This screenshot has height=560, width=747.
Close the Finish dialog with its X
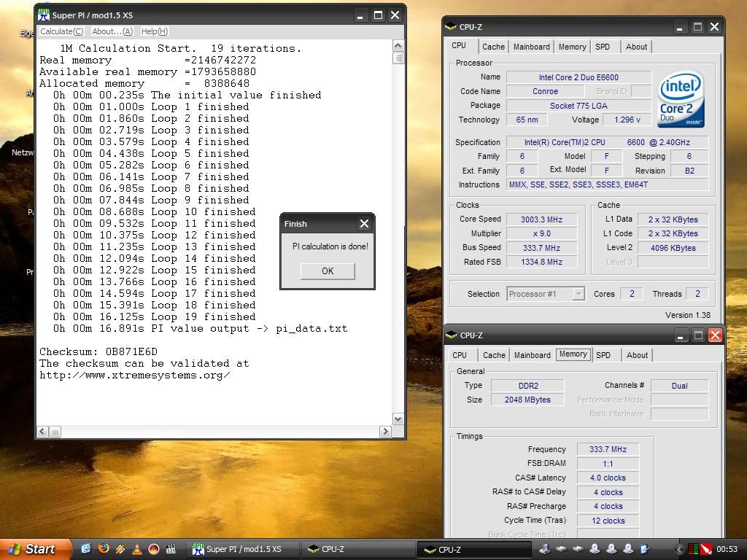[x=365, y=223]
